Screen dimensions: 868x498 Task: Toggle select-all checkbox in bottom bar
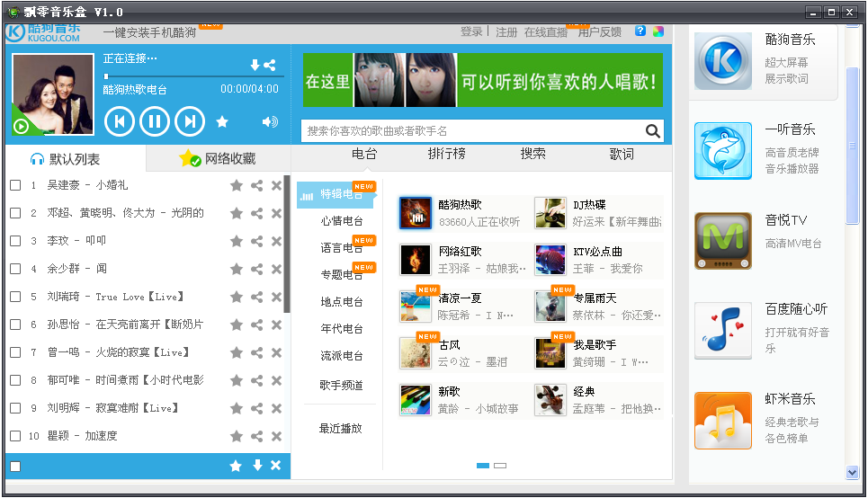15,467
